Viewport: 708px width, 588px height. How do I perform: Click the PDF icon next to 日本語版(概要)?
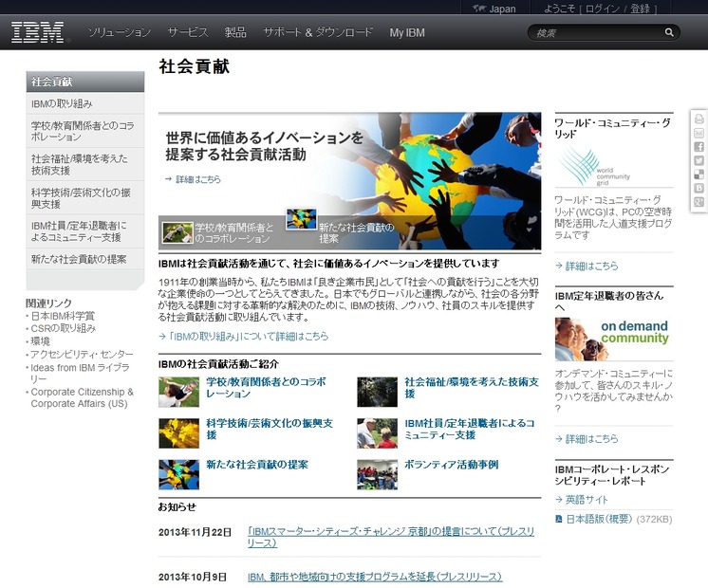pos(559,519)
